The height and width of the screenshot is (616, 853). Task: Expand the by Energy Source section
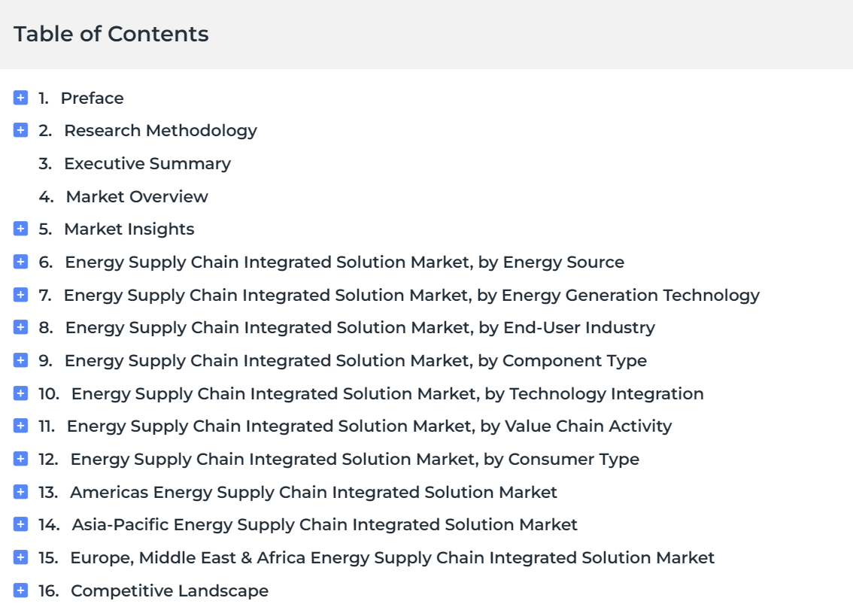pos(20,262)
